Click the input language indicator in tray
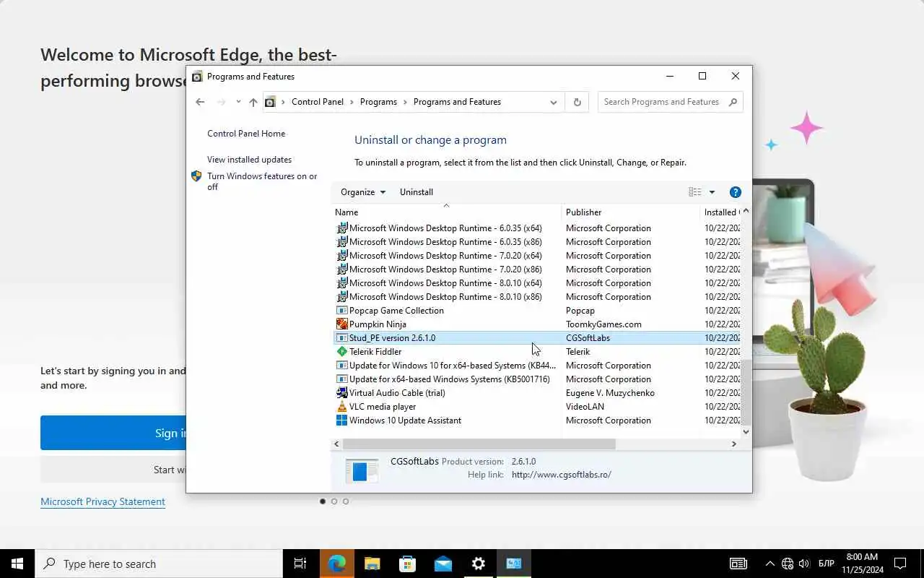 point(827,564)
